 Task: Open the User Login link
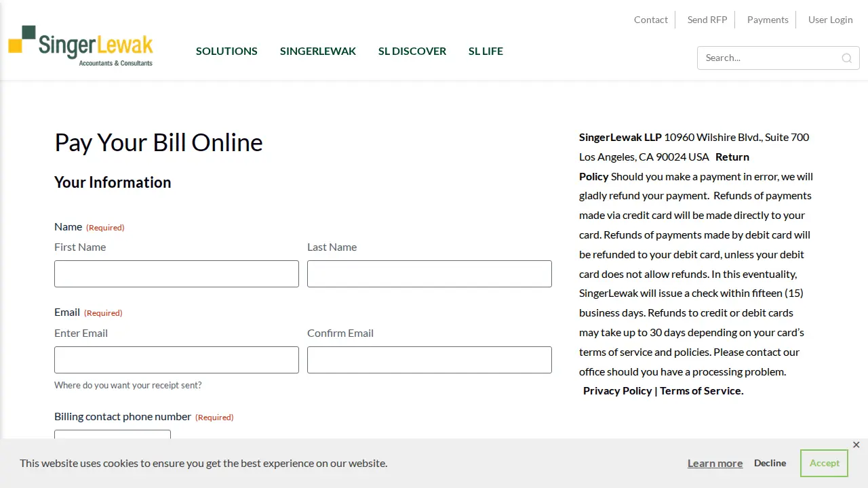[831, 20]
